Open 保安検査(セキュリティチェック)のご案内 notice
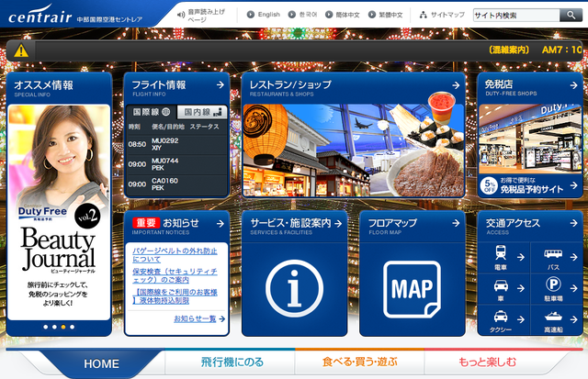 [x=175, y=275]
